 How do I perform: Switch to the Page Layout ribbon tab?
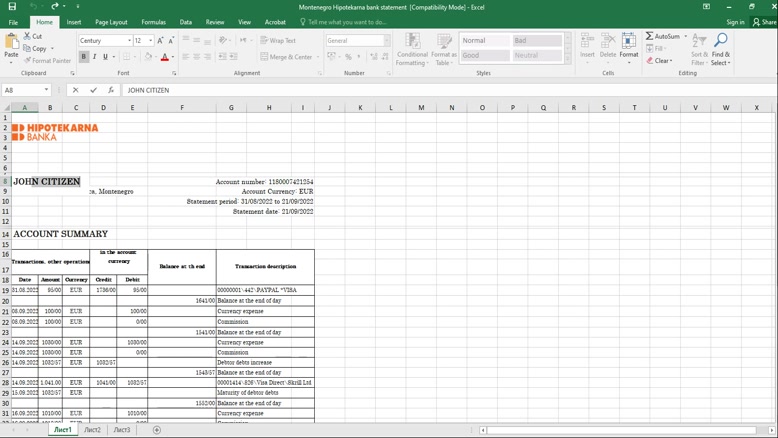click(111, 22)
